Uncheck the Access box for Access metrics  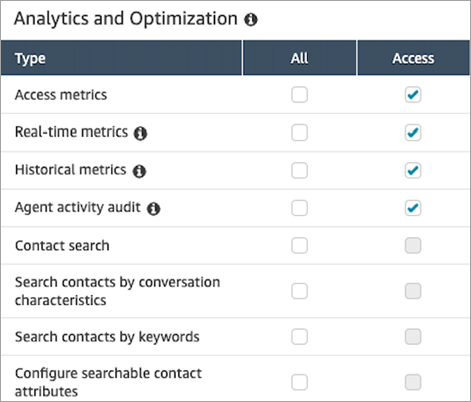tap(413, 95)
